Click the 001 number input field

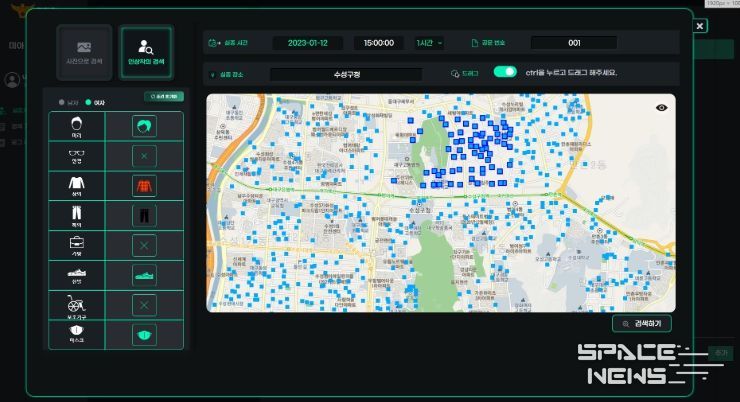tap(574, 43)
